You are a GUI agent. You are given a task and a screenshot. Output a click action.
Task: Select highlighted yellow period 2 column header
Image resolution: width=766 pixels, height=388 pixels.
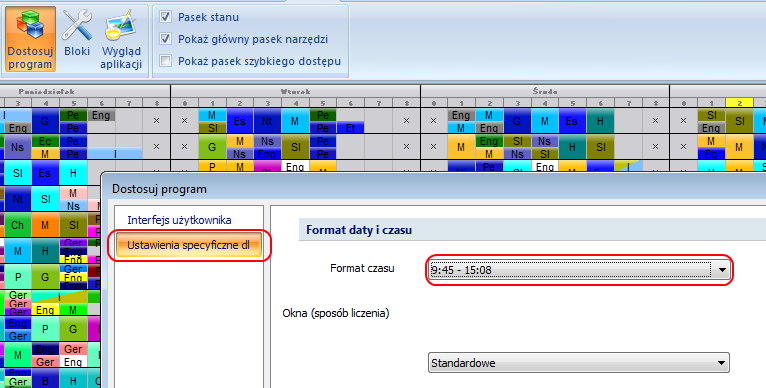coord(739,103)
